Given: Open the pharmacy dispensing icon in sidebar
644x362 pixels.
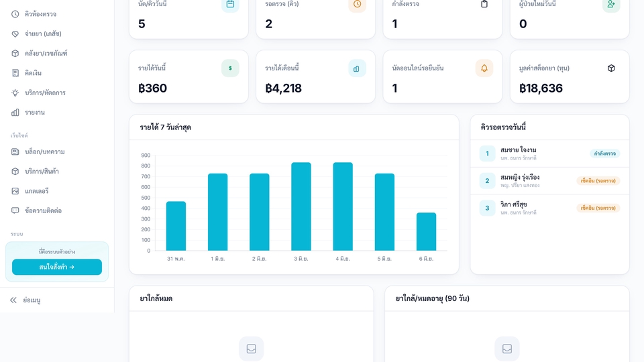Looking at the screenshot, I should click(15, 34).
